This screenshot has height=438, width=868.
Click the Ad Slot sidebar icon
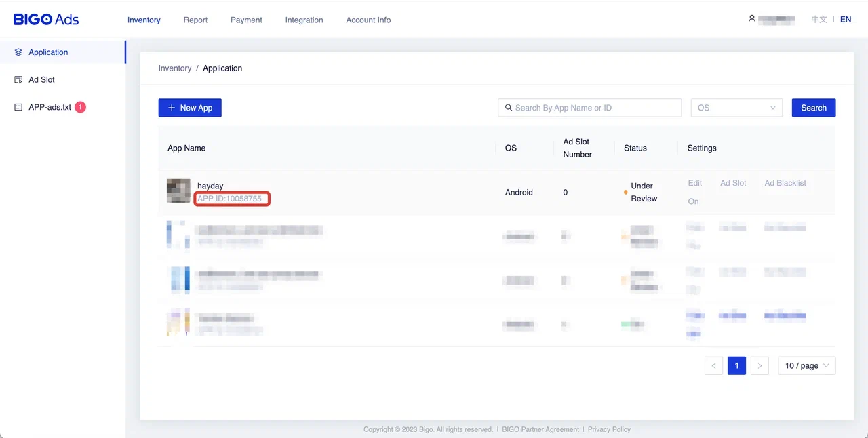(18, 80)
